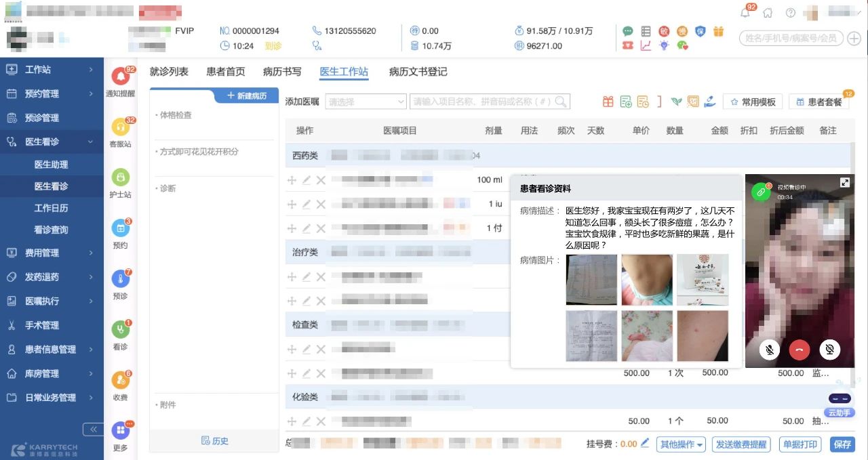Open the 常用模板 template star icon area's gift promotion icon
The width and height of the screenshot is (868, 460).
tap(608, 101)
